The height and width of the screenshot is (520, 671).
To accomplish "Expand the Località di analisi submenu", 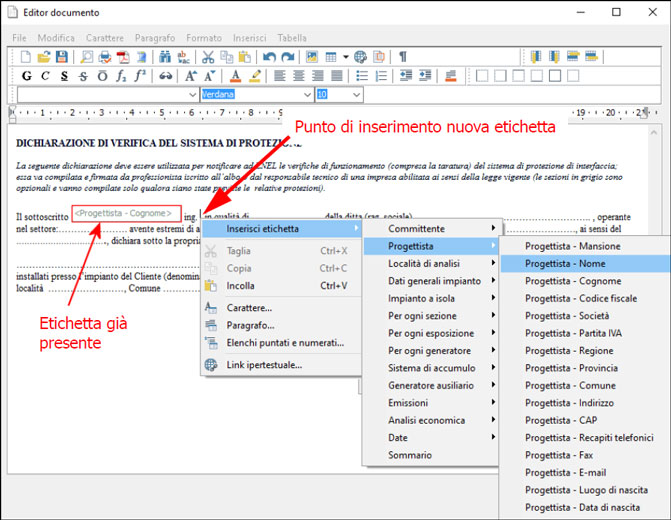I will pos(431,264).
